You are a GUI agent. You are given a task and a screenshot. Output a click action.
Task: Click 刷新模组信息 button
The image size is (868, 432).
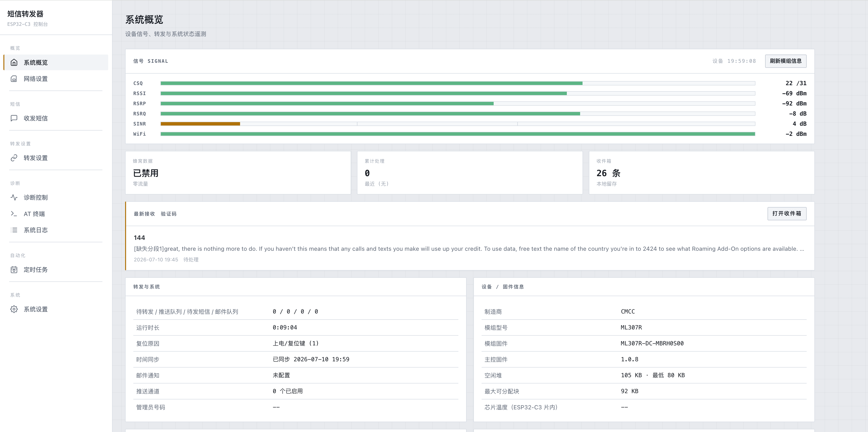click(x=785, y=61)
